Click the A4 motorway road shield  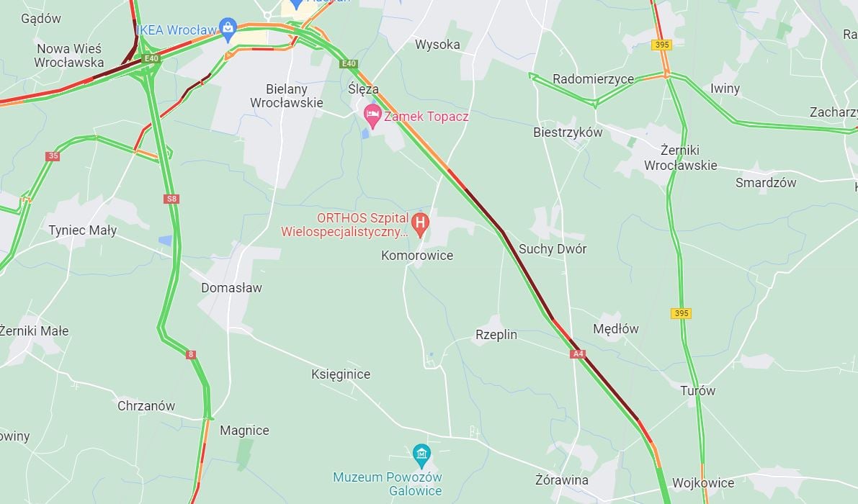point(577,354)
